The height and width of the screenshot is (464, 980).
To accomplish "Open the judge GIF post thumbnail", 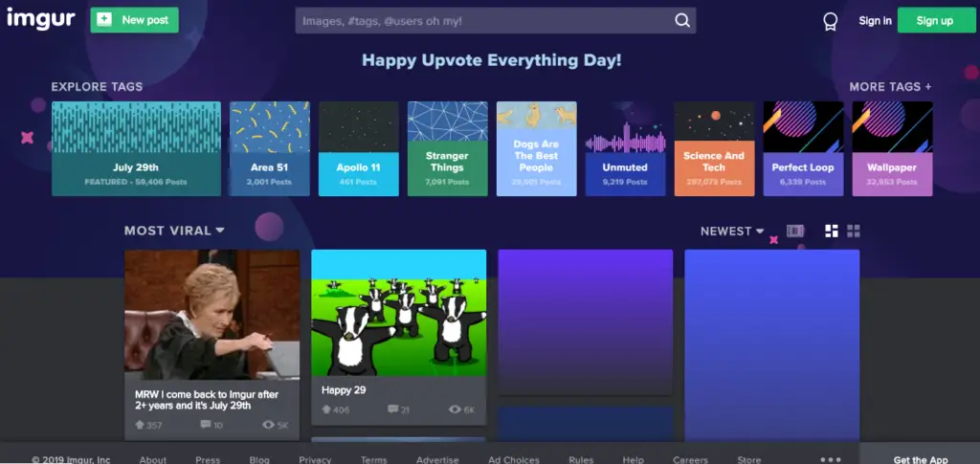I will tap(212, 315).
